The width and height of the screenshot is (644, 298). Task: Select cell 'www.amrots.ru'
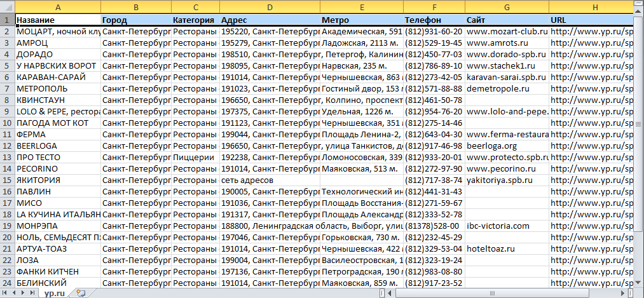507,43
